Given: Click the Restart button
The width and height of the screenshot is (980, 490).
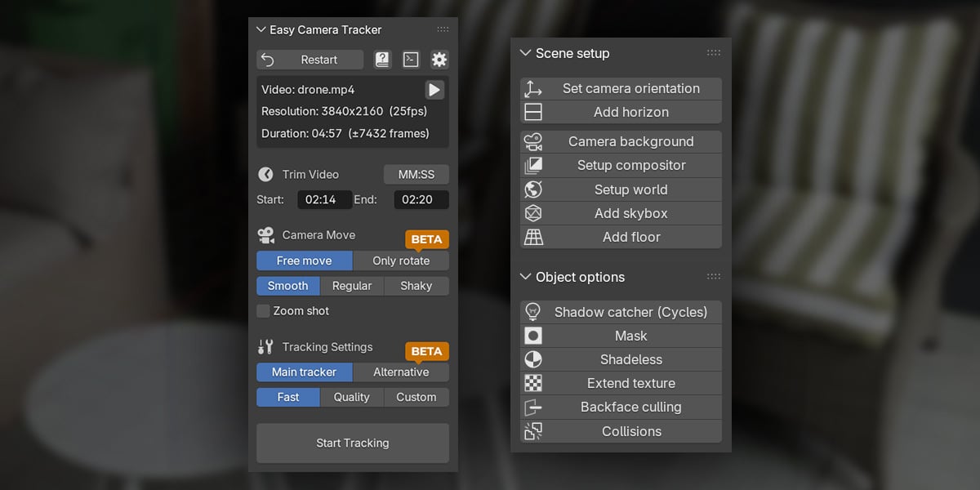Looking at the screenshot, I should pos(310,60).
